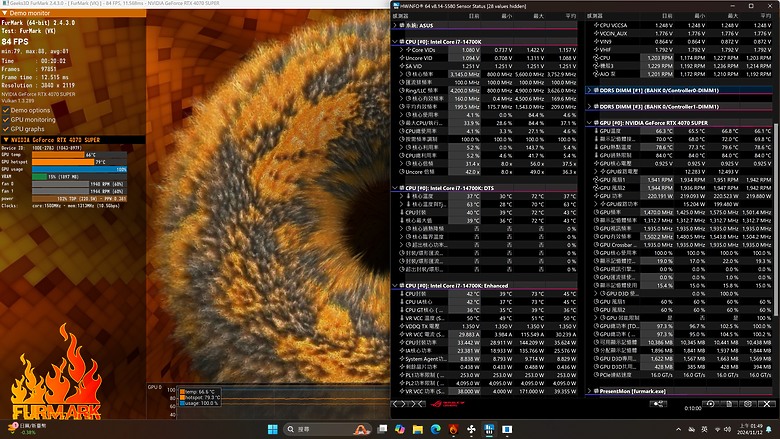This screenshot has width=780, height=439.
Task: Open Copilot from the taskbar
Action: tap(399, 429)
